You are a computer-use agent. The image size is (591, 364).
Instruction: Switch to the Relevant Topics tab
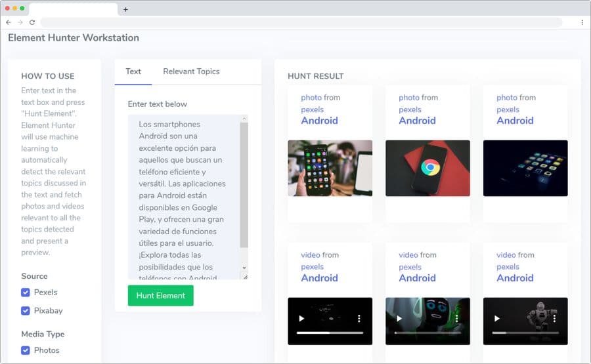191,71
